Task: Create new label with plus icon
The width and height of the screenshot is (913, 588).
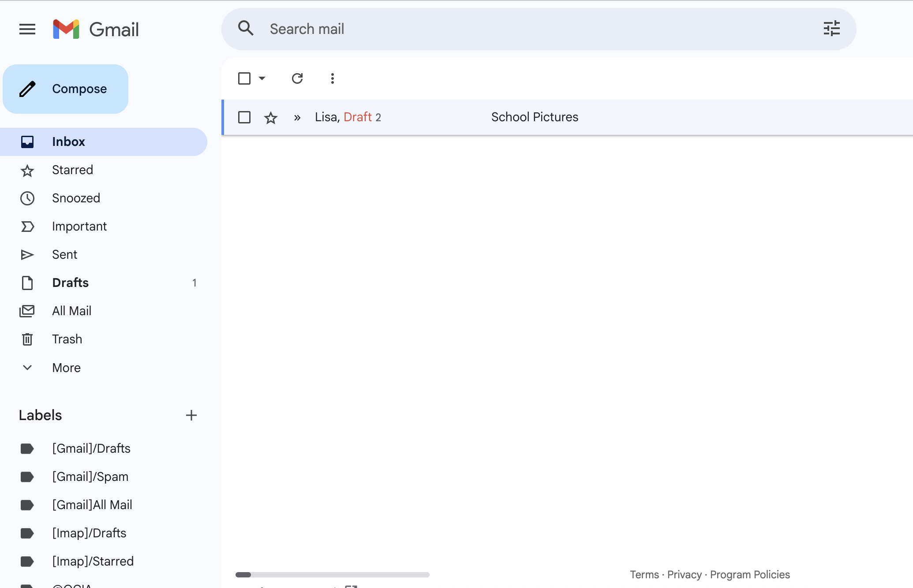Action: pos(191,415)
